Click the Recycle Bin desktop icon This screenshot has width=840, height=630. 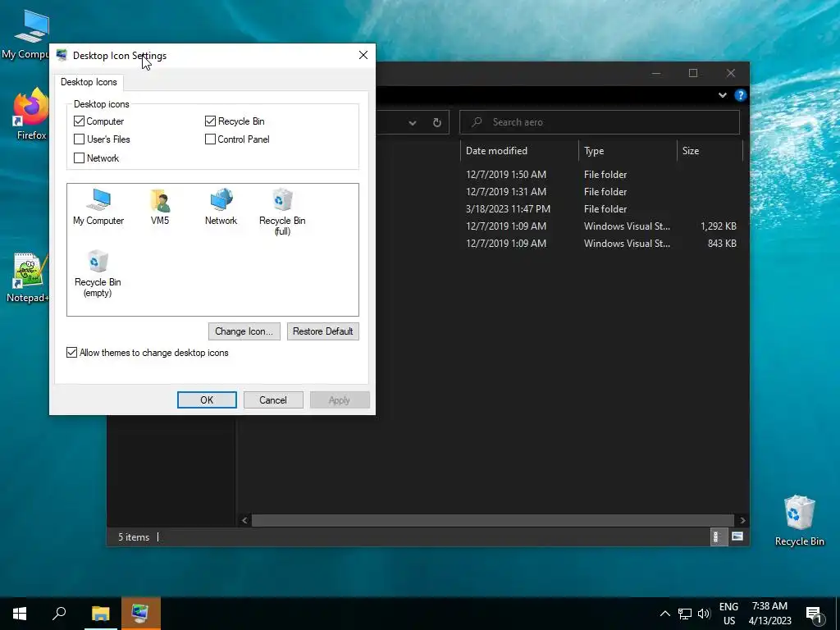799,521
